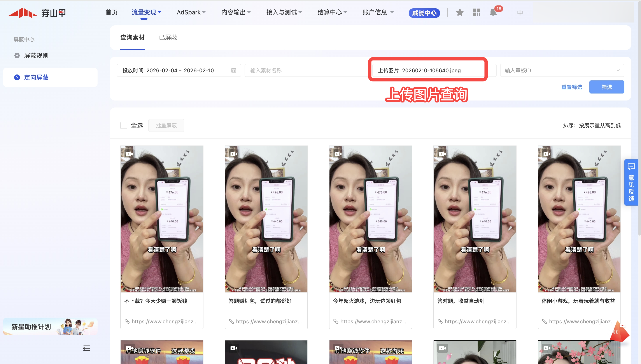This screenshot has width=641, height=364.
Task: Click the 穿山甲 logo
Action: 37,13
